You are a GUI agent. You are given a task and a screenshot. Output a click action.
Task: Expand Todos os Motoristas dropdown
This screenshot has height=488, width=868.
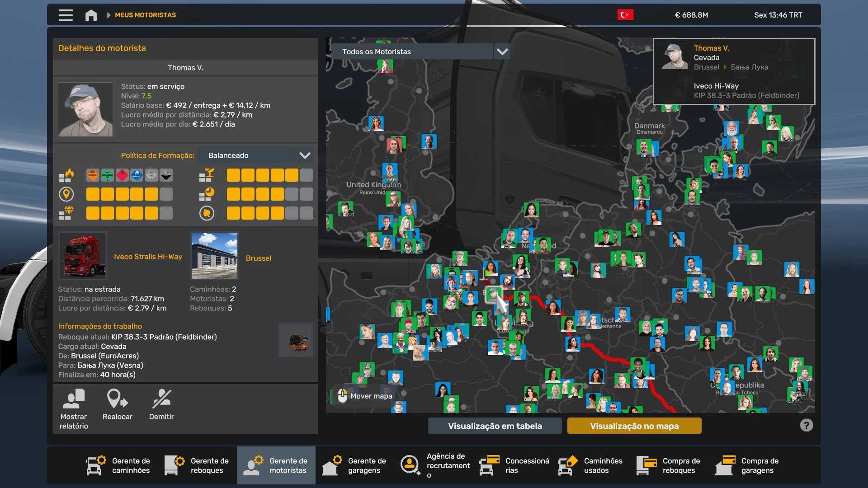coord(502,52)
